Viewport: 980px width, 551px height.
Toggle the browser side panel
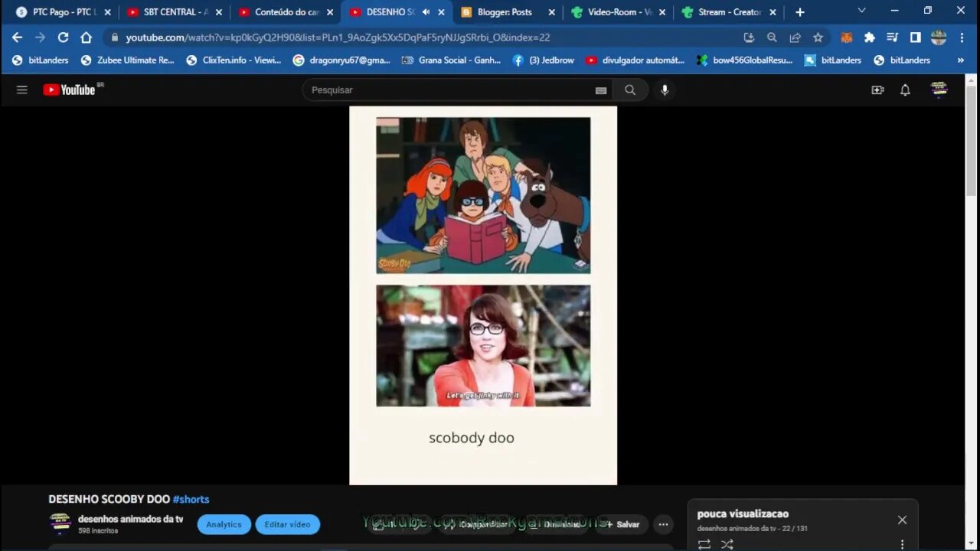click(x=915, y=37)
